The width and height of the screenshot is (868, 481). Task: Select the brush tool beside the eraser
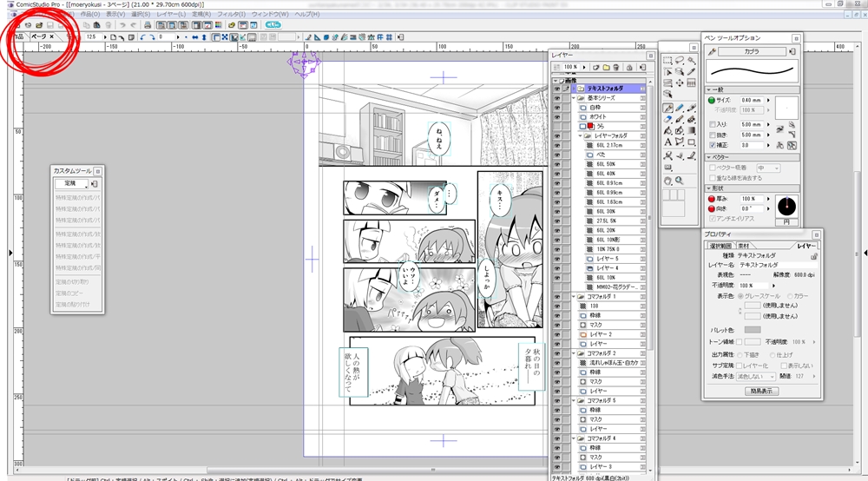[680, 120]
